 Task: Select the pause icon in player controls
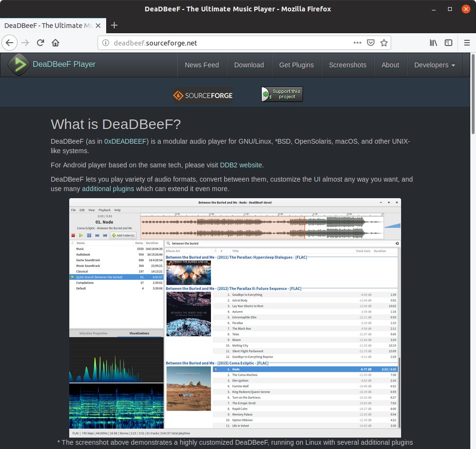pos(89,235)
